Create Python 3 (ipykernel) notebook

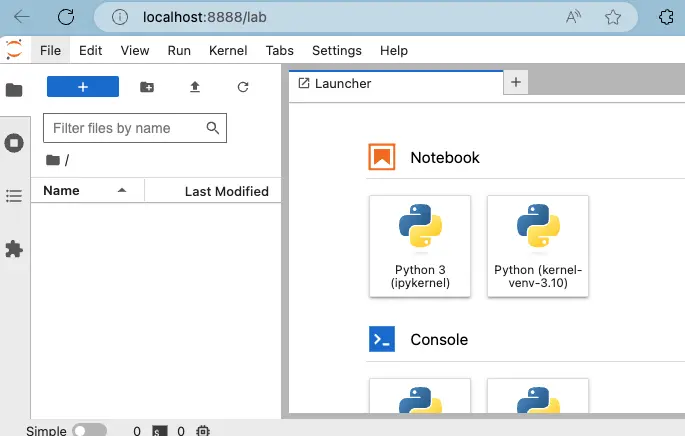(420, 246)
